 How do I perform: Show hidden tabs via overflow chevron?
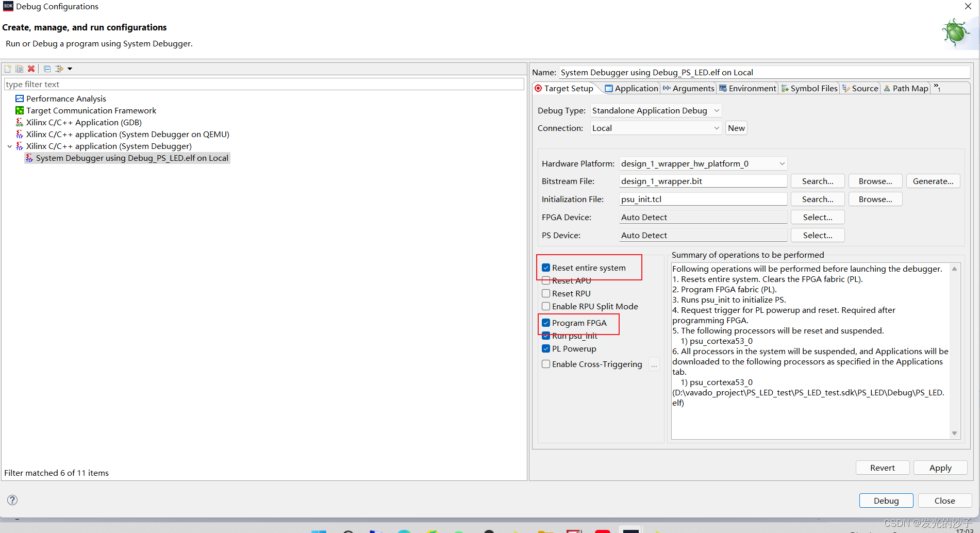click(x=937, y=88)
